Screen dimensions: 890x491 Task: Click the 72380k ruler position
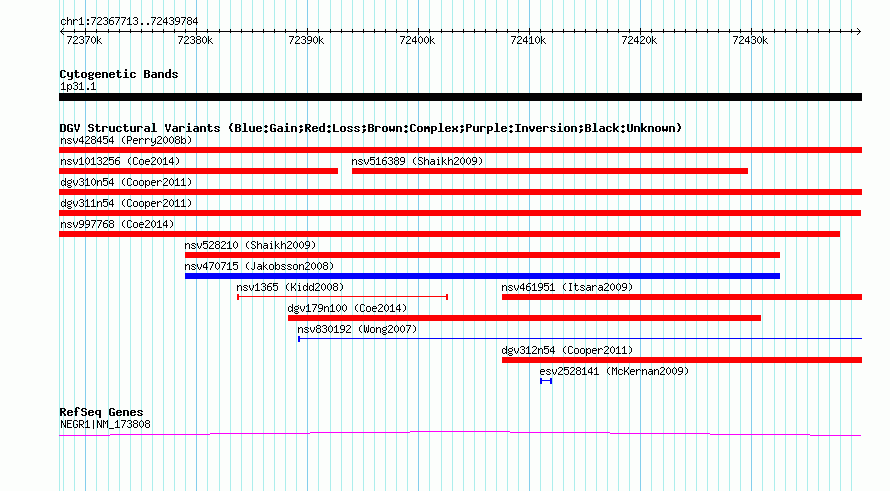click(195, 40)
